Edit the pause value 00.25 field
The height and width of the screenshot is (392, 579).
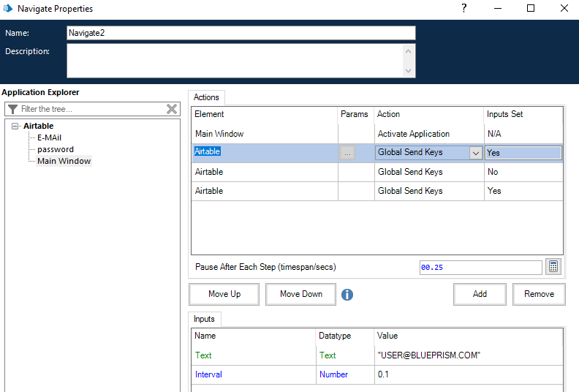(x=481, y=268)
